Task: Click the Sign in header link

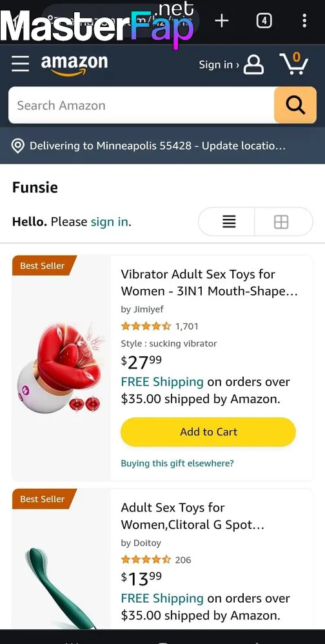Action: pyautogui.click(x=219, y=64)
